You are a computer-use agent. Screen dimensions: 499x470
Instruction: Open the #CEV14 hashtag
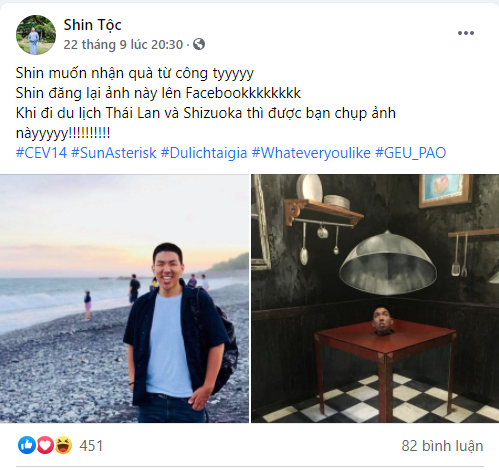click(41, 153)
